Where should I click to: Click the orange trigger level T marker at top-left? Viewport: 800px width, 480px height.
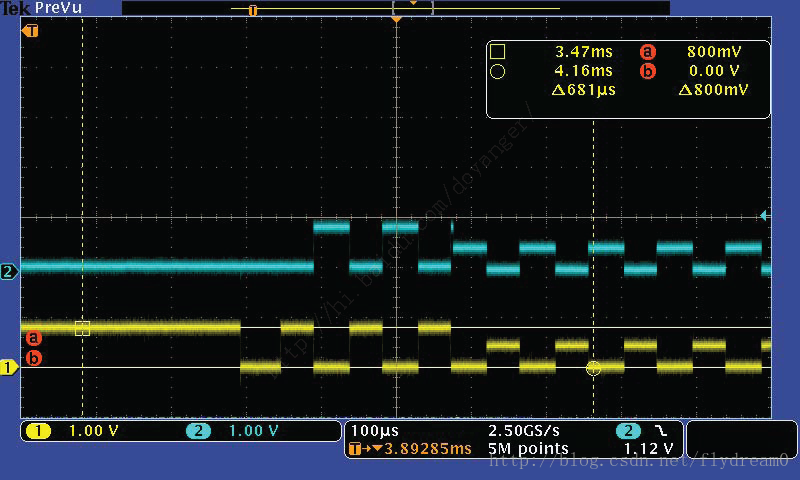point(31,31)
